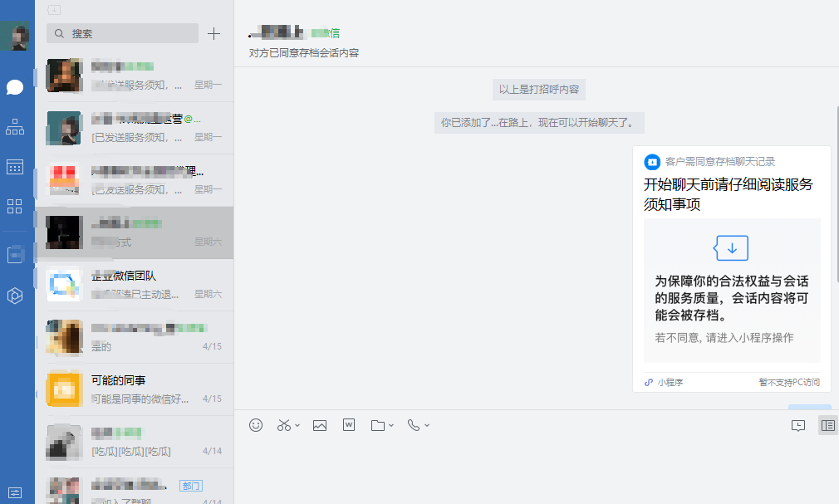Open the settings menu at sidebar bottom
The height and width of the screenshot is (504, 839).
(x=15, y=492)
